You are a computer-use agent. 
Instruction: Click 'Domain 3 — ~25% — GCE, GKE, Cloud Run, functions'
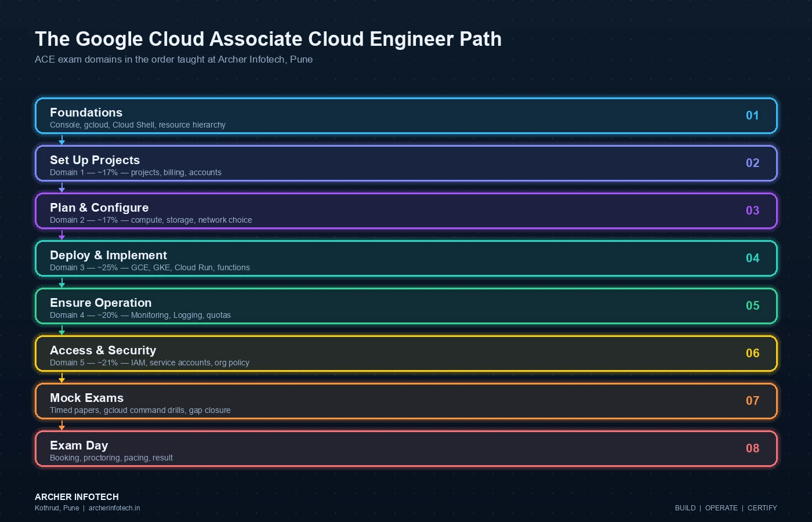tap(150, 267)
